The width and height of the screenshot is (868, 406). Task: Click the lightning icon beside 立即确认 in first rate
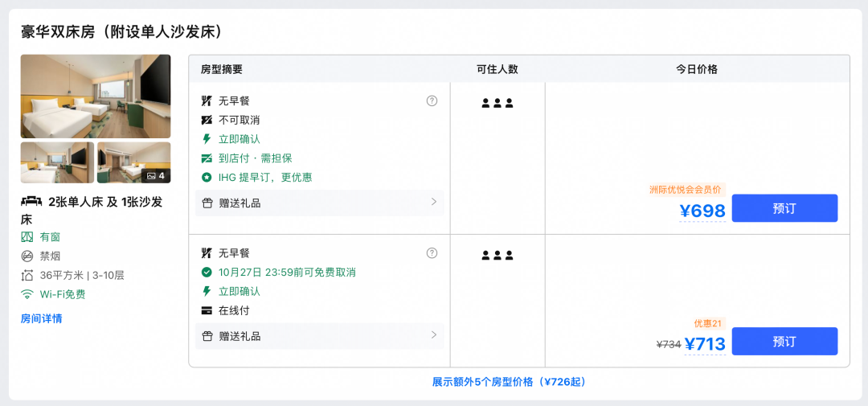click(x=207, y=139)
